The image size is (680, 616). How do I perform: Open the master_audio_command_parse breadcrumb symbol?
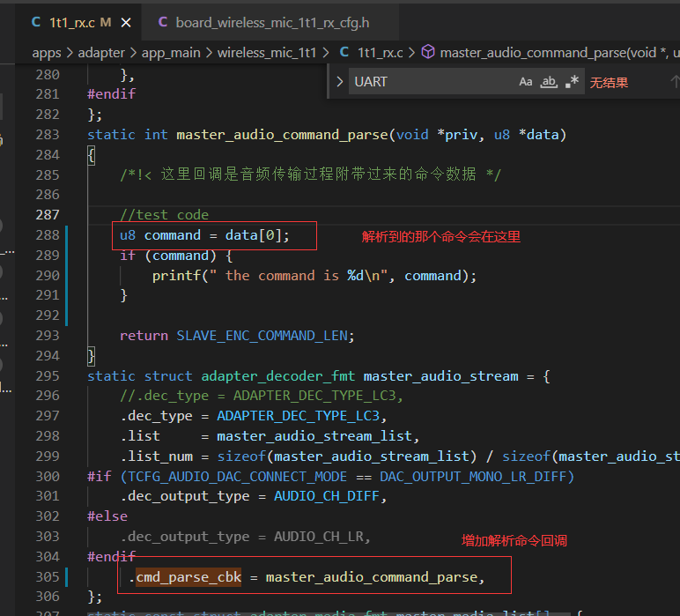click(x=559, y=53)
